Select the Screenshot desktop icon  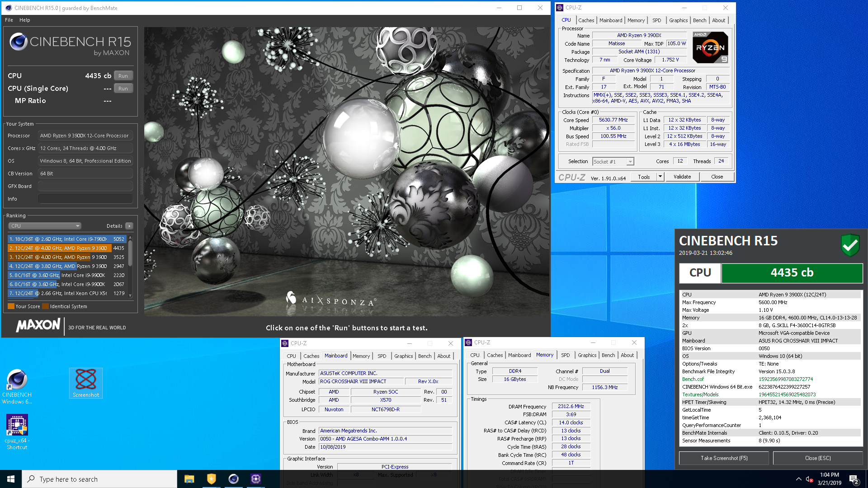(x=86, y=383)
